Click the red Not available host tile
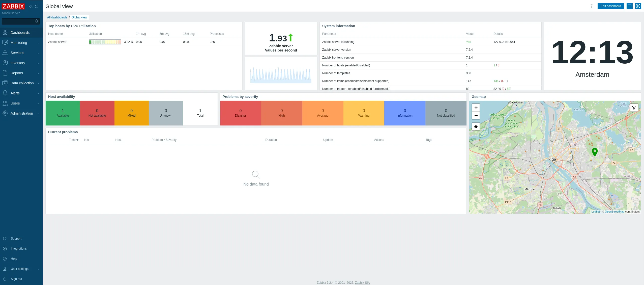Screen dimensions: 644x285 pyautogui.click(x=97, y=113)
